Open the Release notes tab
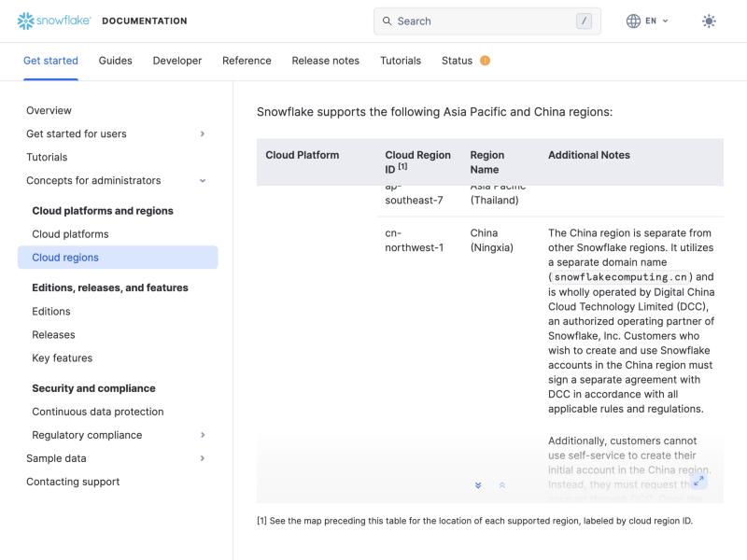This screenshot has height=560, width=747. [325, 61]
